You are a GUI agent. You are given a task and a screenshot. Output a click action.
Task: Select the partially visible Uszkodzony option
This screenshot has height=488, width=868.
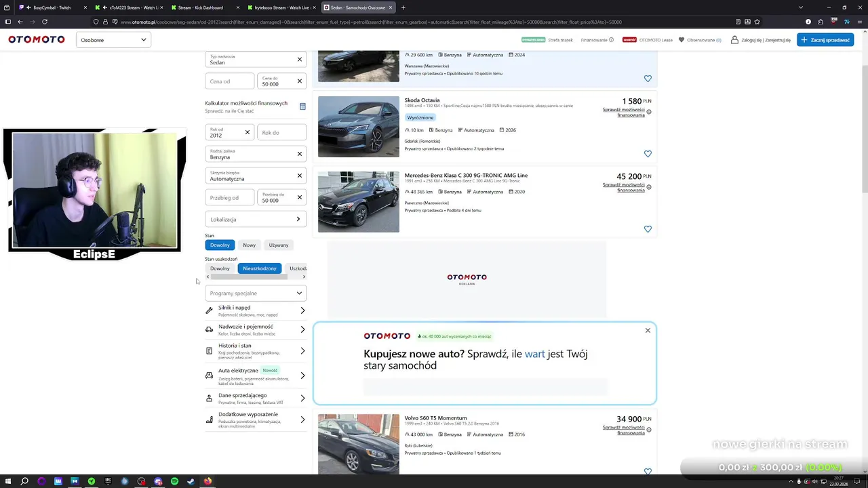(297, 268)
